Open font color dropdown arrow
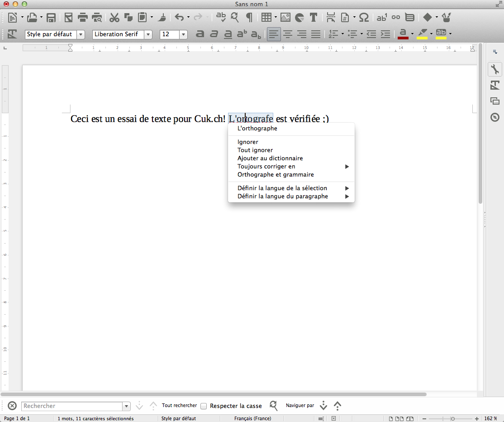This screenshot has height=422, width=504. pyautogui.click(x=413, y=34)
